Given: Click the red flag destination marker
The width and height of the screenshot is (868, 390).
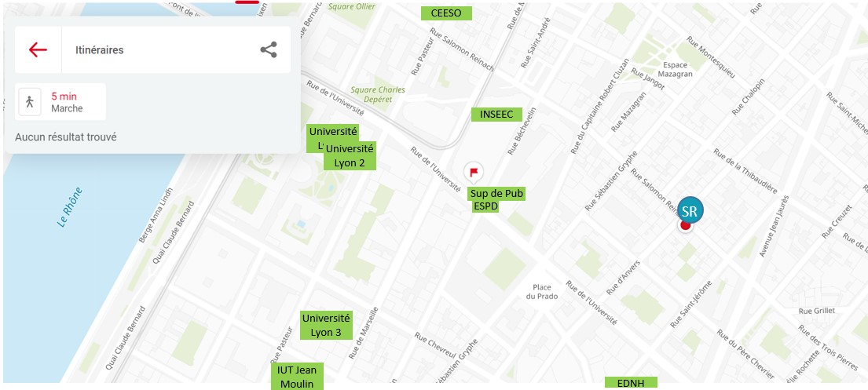Looking at the screenshot, I should pos(474,172).
